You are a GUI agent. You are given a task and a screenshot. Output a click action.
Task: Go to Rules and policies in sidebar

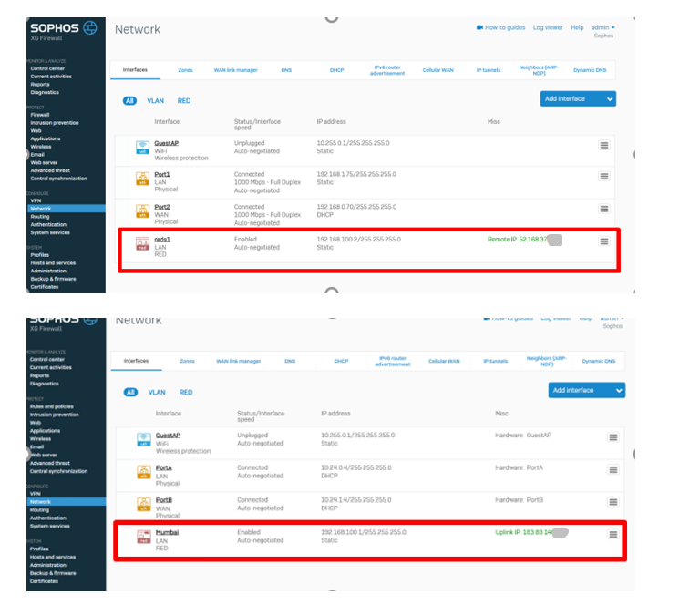tap(52, 406)
